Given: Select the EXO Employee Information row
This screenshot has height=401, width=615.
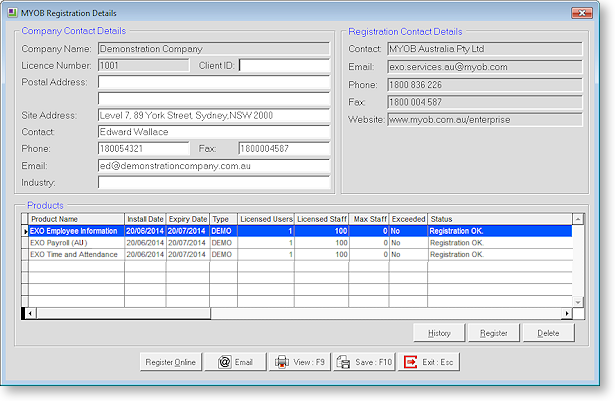Looking at the screenshot, I should pos(75,231).
